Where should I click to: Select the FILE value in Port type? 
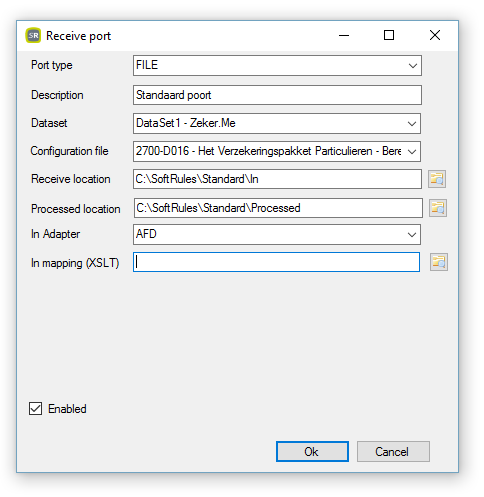[x=147, y=65]
